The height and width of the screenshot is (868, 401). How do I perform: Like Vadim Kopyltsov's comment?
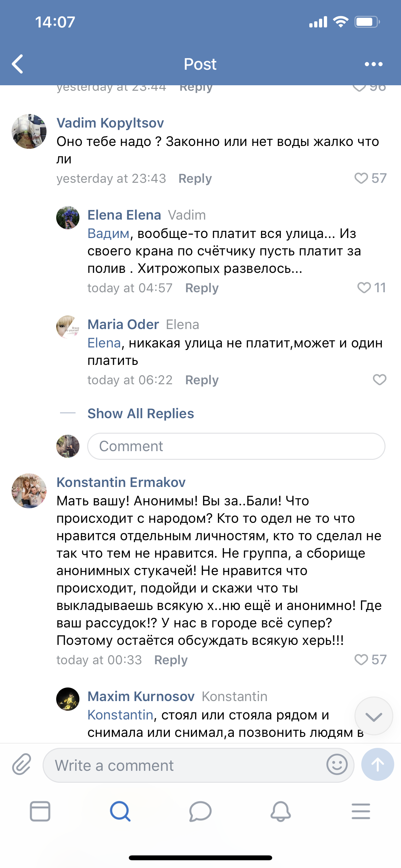pos(361,178)
